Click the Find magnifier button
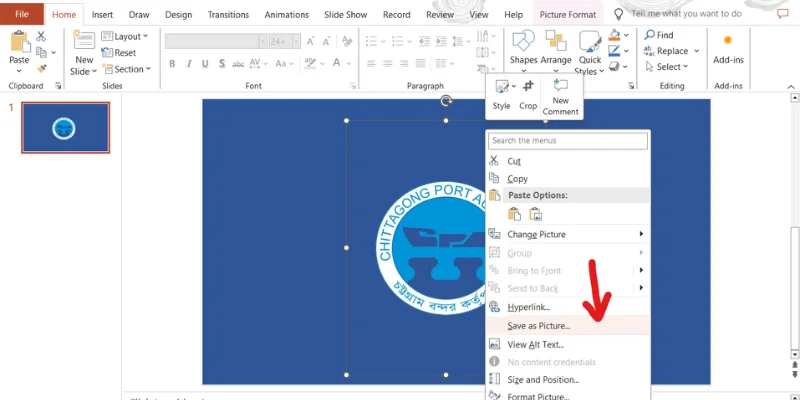This screenshot has height=400, width=800. pos(659,35)
